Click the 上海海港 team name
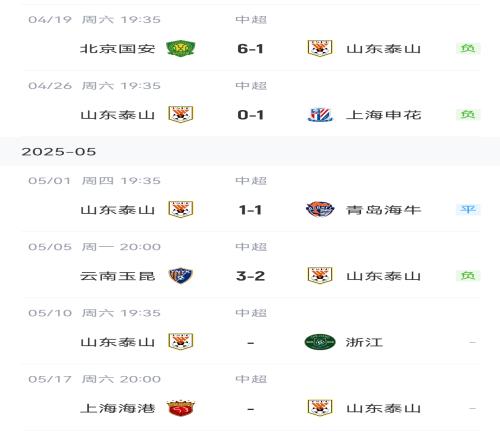 coord(118,408)
